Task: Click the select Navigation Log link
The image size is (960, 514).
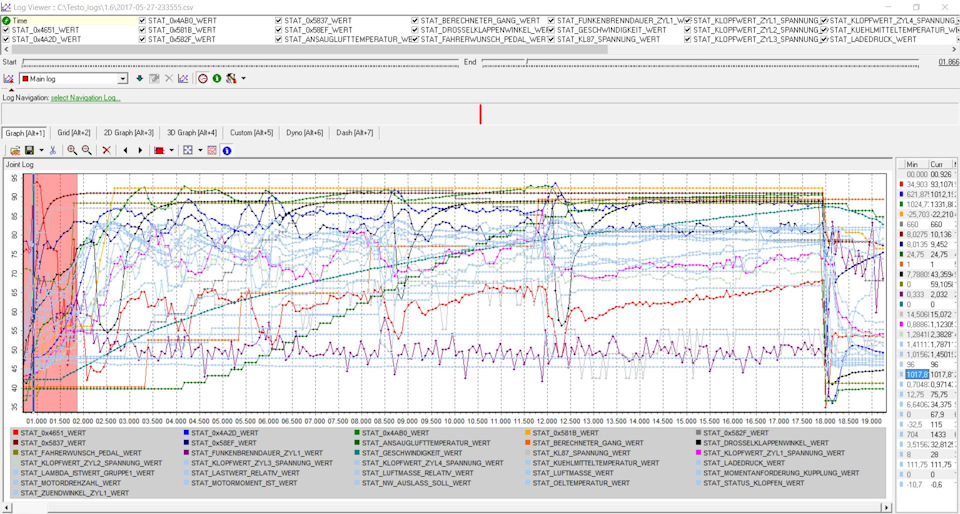Action: click(86, 98)
